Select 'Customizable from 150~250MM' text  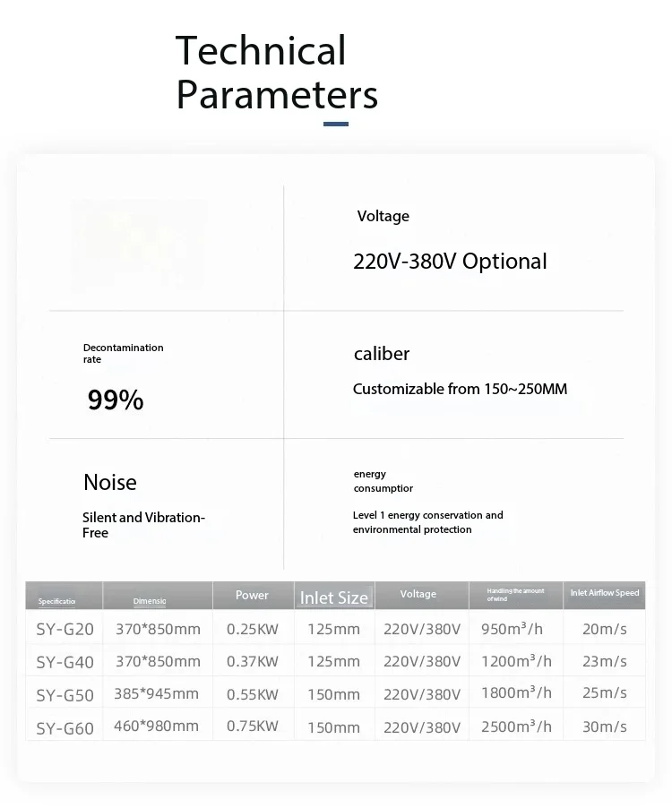point(460,389)
